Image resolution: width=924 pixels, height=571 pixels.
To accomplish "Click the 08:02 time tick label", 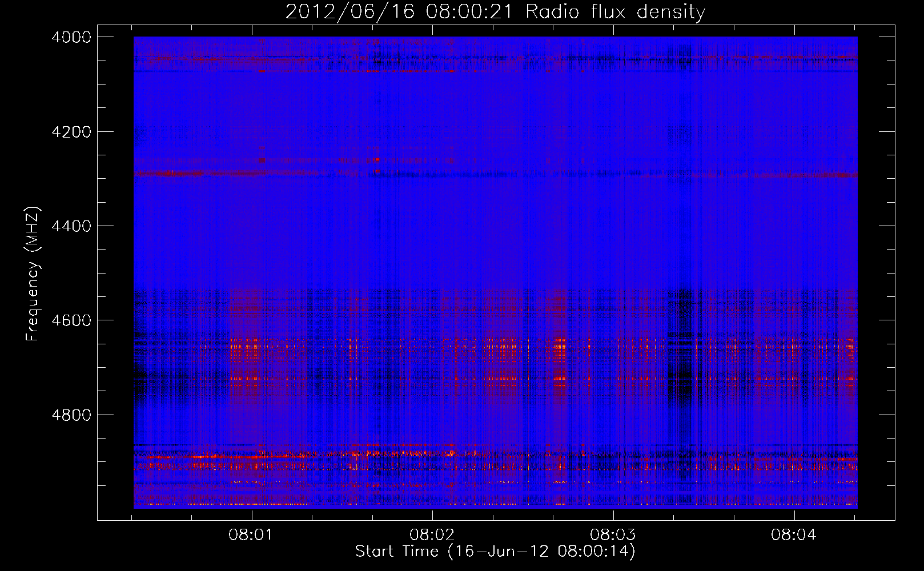I will [432, 535].
